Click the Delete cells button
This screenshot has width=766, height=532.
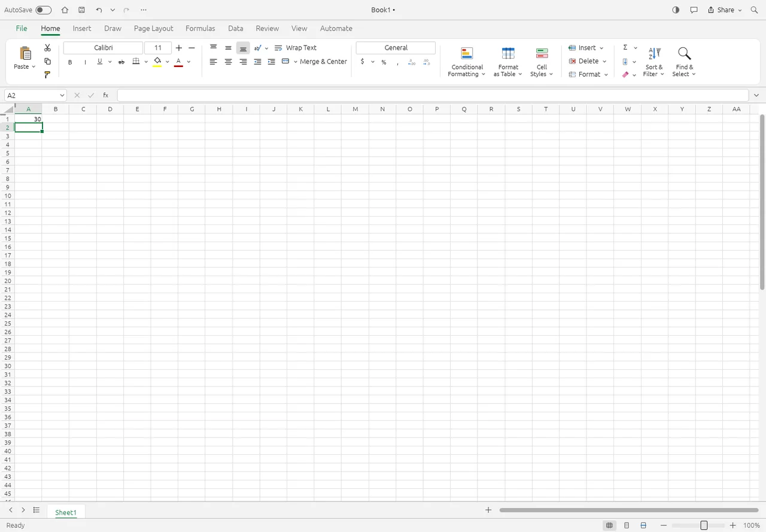[x=587, y=61]
